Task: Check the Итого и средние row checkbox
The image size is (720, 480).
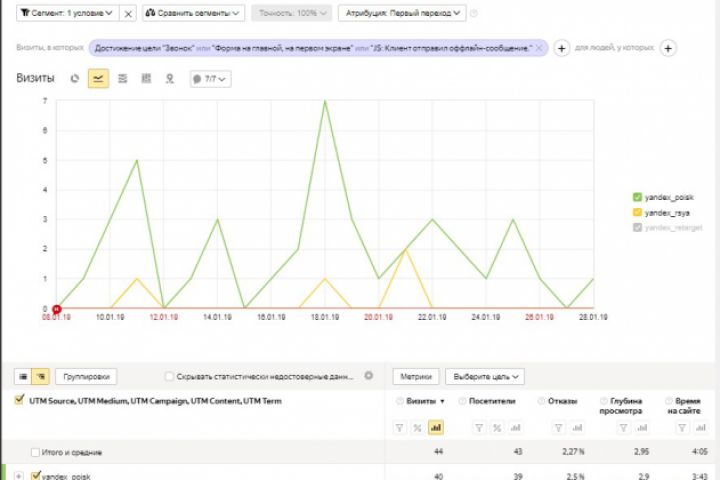Action: click(35, 452)
